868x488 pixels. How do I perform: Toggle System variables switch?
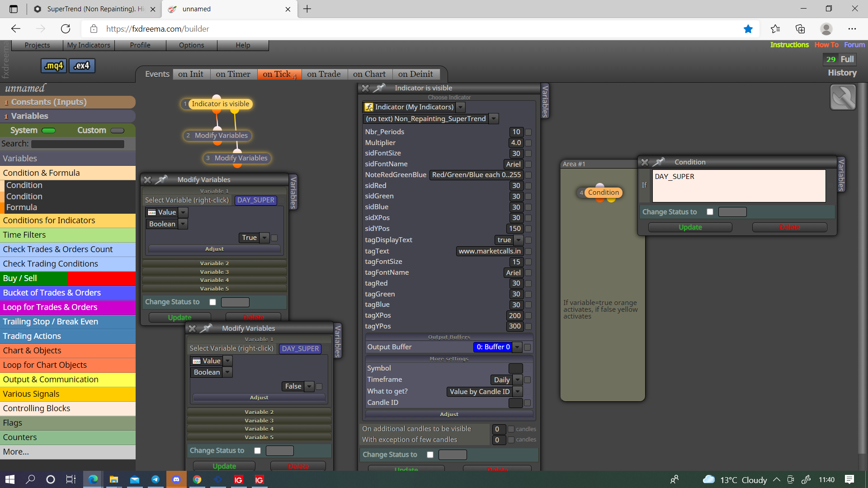[x=48, y=131]
